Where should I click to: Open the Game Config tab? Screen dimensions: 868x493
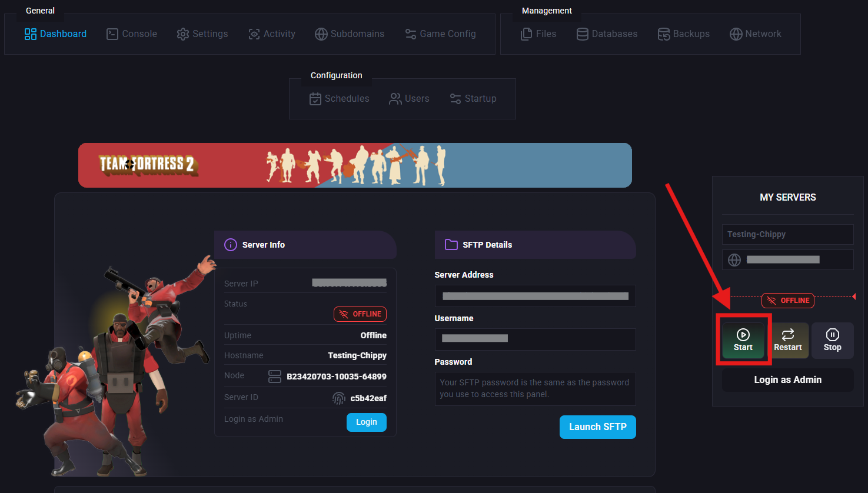[x=440, y=34]
